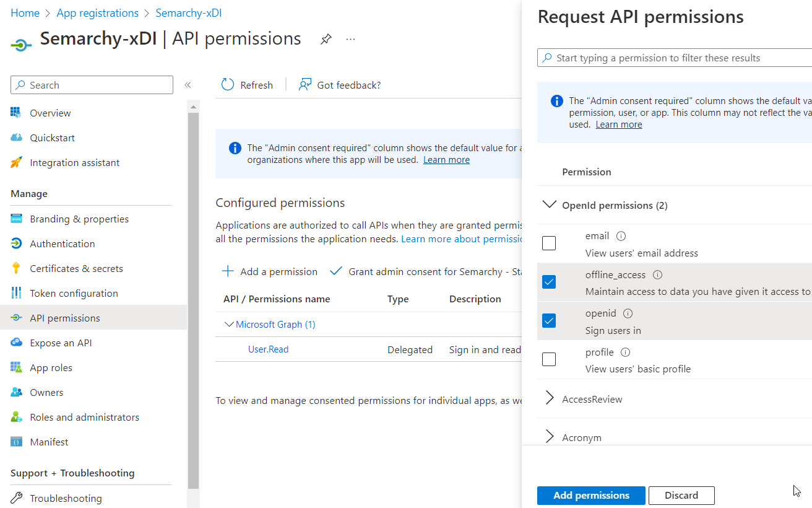812x508 pixels.
Task: Collapse the Microsoft Graph (1) row
Action: [x=229, y=324]
